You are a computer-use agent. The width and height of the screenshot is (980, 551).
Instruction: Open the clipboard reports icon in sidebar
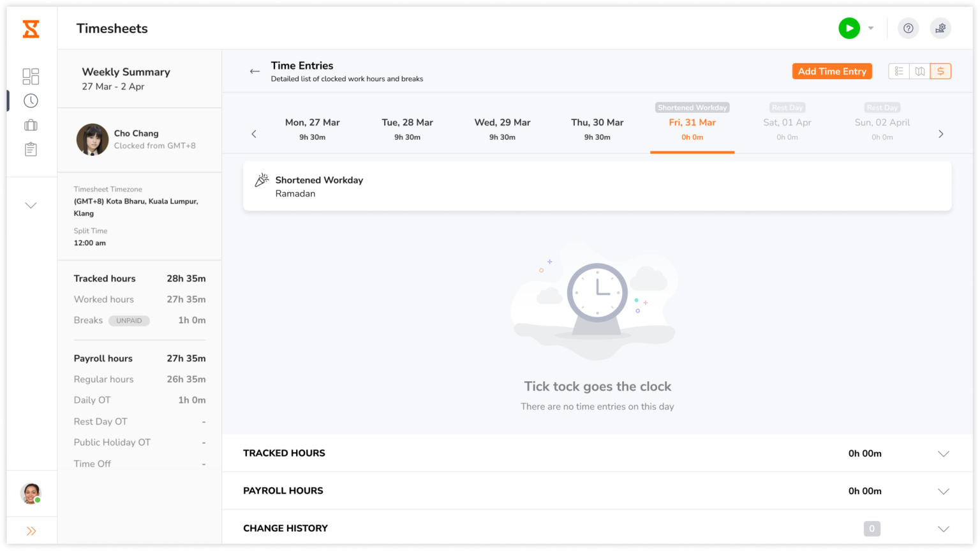31,149
